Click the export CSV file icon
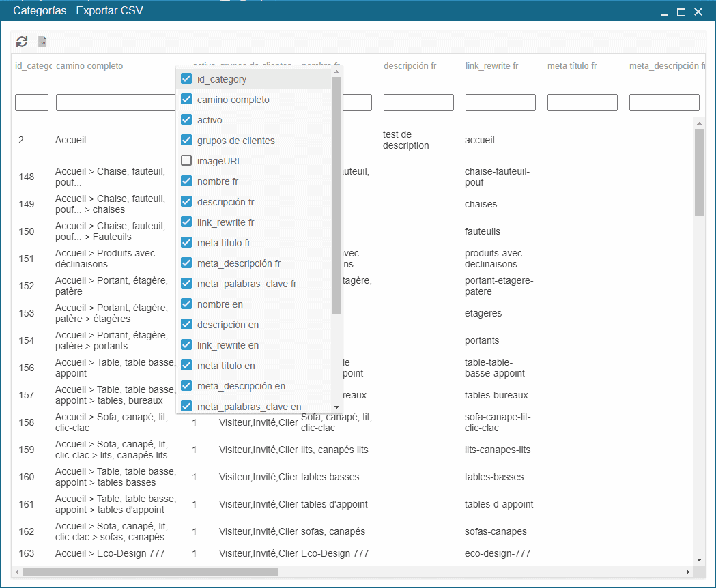716x588 pixels. (42, 42)
